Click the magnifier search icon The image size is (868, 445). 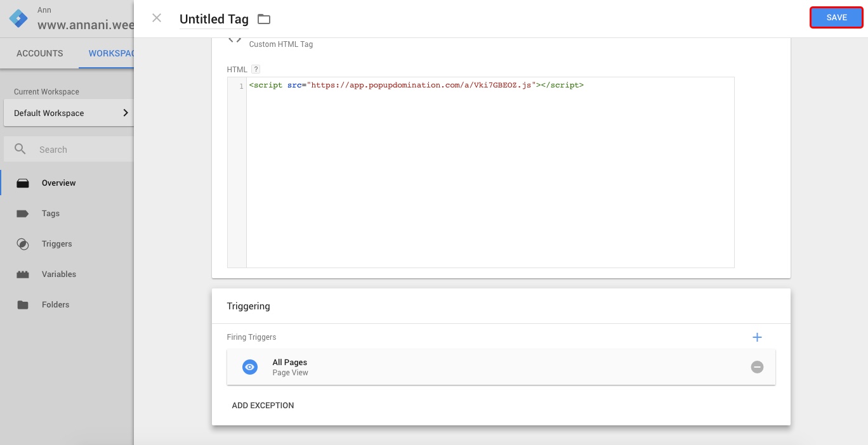(x=20, y=149)
